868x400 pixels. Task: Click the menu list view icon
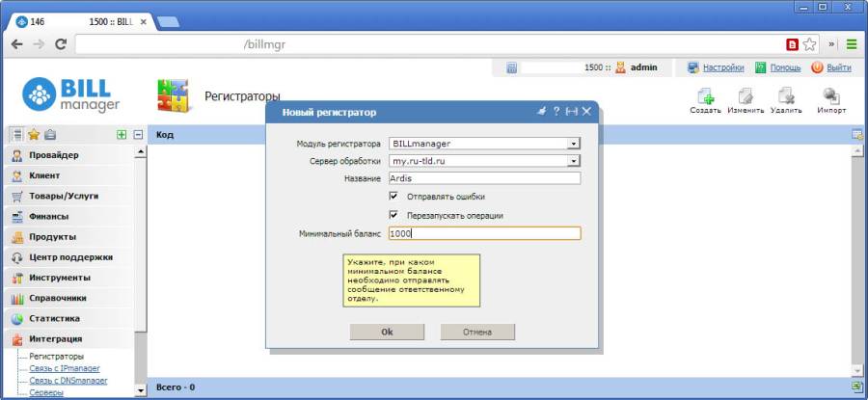point(17,134)
